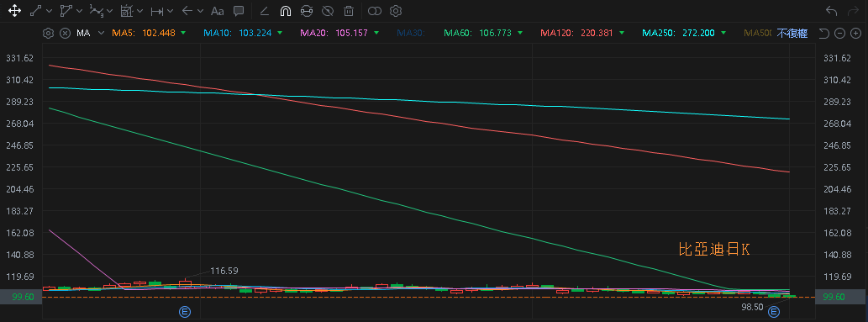Expand trend line tool options arrow
Image resolution: width=868 pixels, height=322 pixels.
(50, 11)
